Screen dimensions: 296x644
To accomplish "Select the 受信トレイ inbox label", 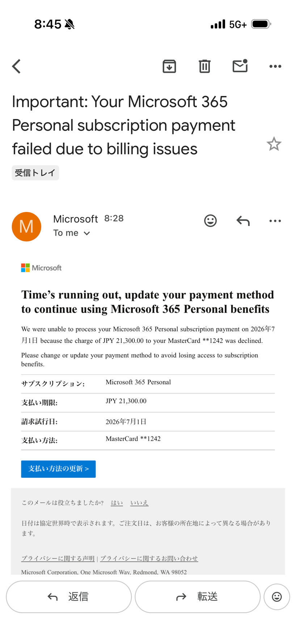I will (35, 173).
